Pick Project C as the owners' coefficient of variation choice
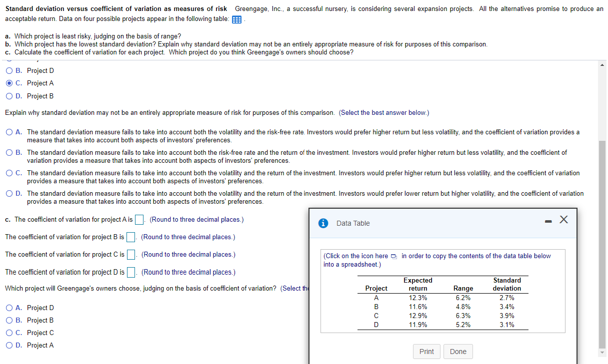608x364 pixels. tap(8, 332)
